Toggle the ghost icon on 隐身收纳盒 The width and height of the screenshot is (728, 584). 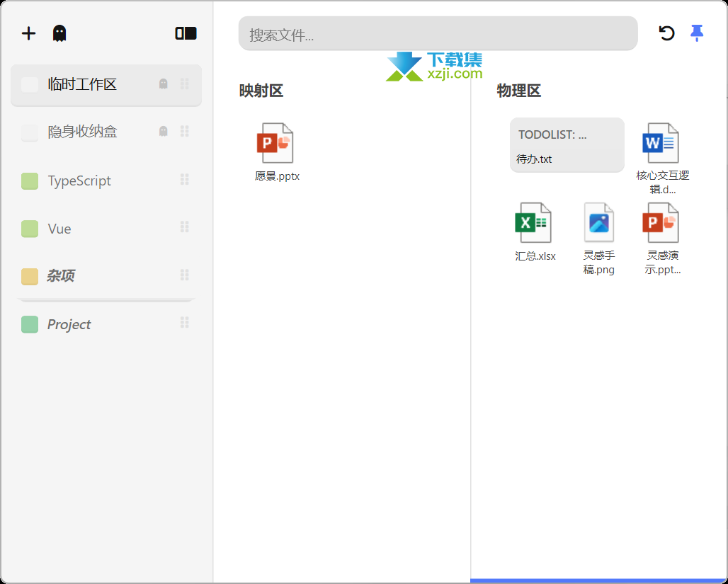(x=163, y=131)
